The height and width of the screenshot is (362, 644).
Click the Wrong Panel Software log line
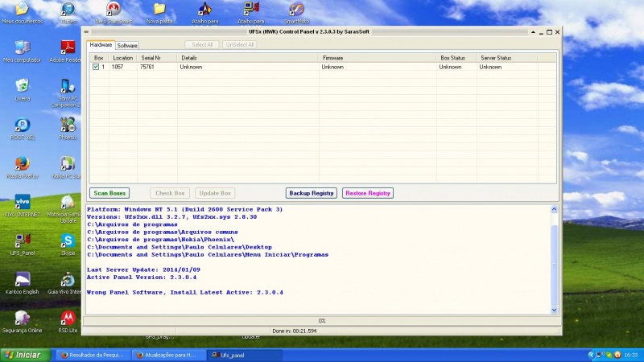point(185,292)
